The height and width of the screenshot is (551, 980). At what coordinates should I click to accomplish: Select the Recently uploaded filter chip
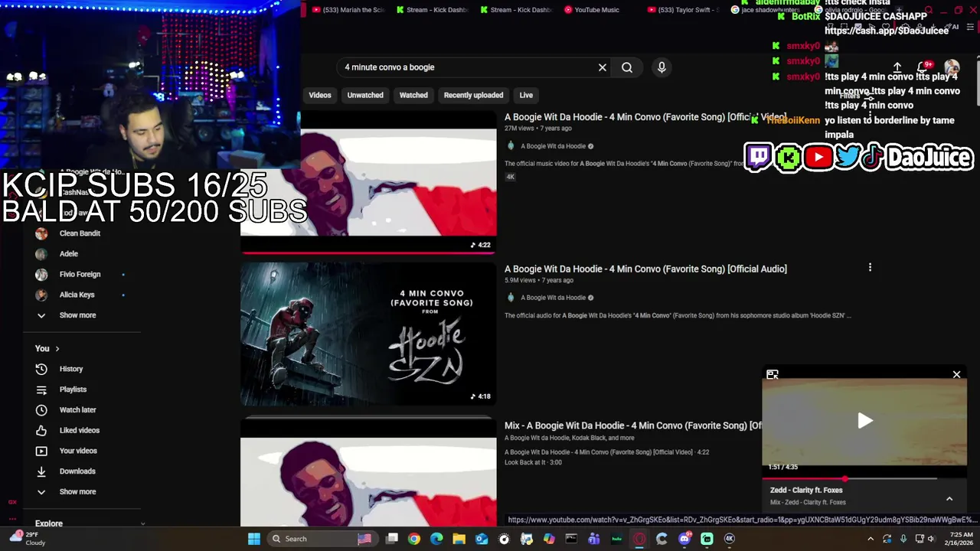point(473,95)
